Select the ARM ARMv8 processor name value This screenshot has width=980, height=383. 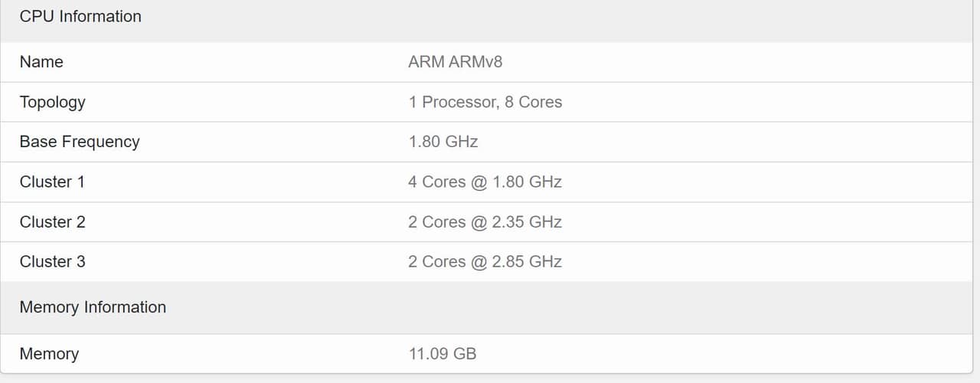[x=456, y=62]
